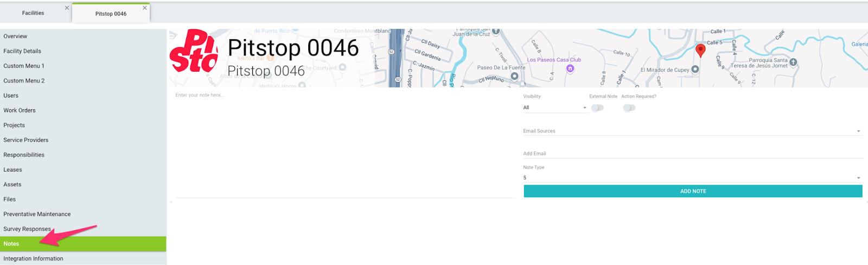Click the Paseo De La Fuente map marker

point(515,76)
